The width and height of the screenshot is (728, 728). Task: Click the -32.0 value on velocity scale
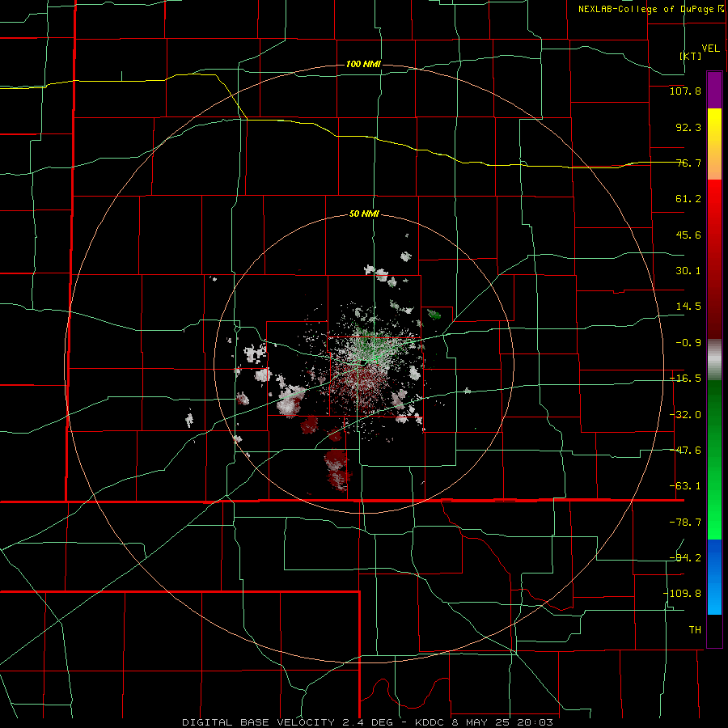click(685, 415)
